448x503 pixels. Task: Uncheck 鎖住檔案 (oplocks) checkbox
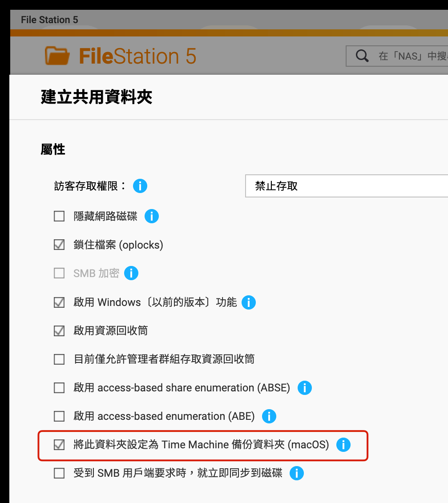tap(59, 245)
